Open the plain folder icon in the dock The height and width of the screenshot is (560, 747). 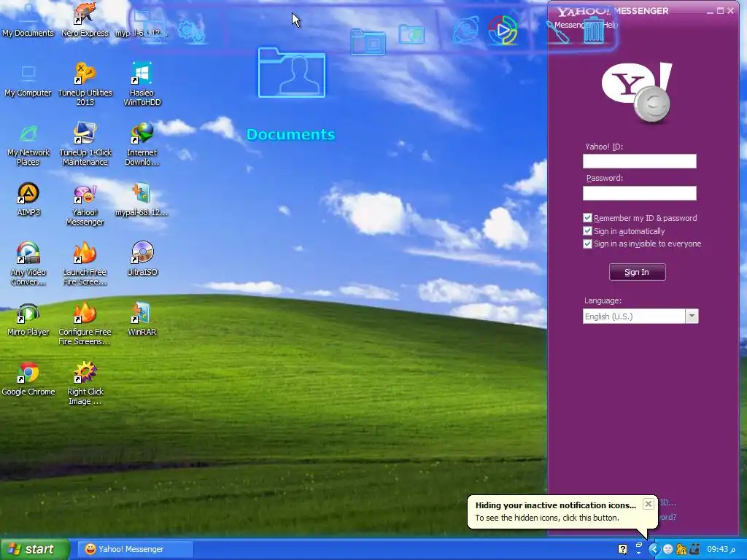coord(368,42)
